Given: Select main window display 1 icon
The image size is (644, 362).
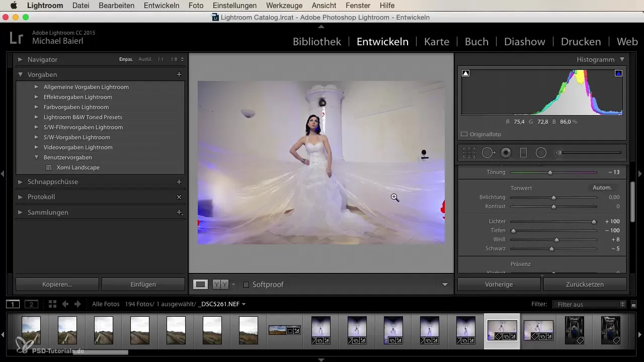Looking at the screenshot, I should [13, 304].
